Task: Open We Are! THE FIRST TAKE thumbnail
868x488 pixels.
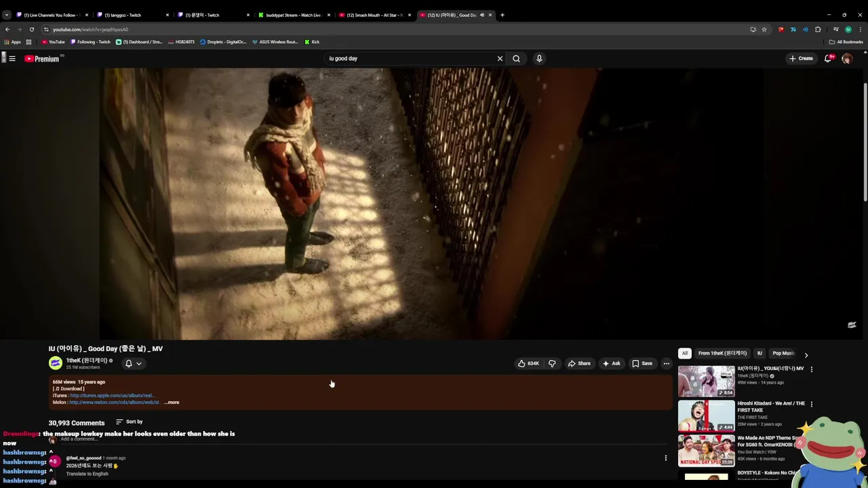Action: [706, 415]
